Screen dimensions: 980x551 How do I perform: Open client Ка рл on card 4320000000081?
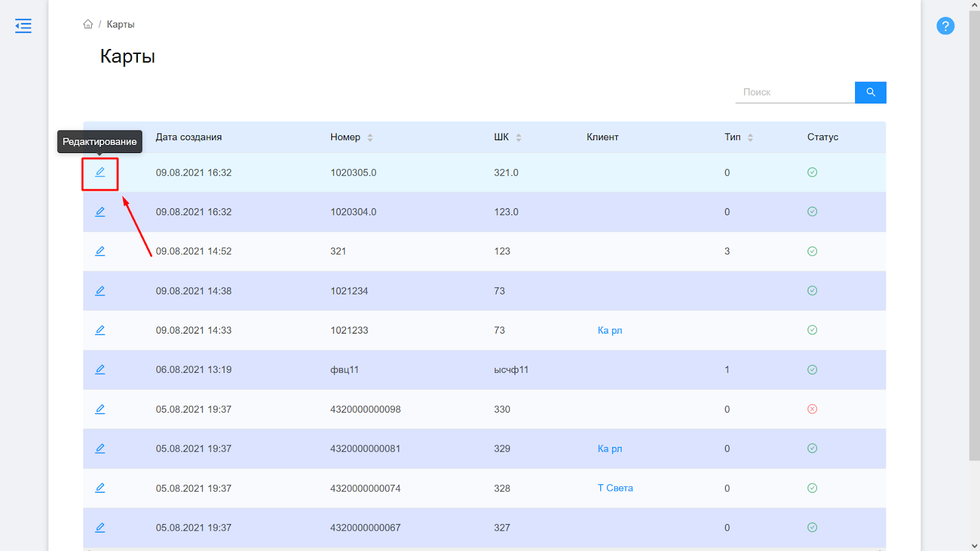coord(610,448)
